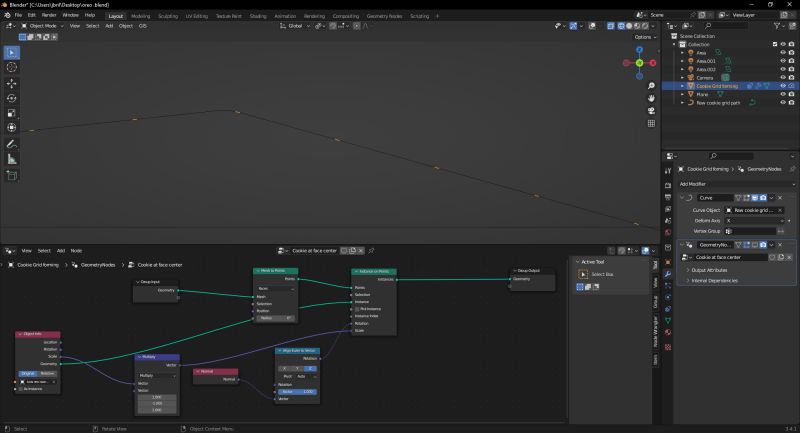Screen dimensions: 800x433
Task: Open the Tool properties tab
Action: [668, 171]
